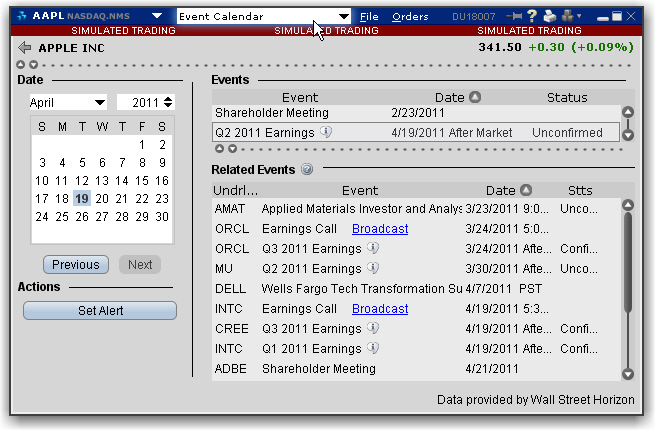Open Broadcast link for ORCL Earnings Call

coord(380,229)
